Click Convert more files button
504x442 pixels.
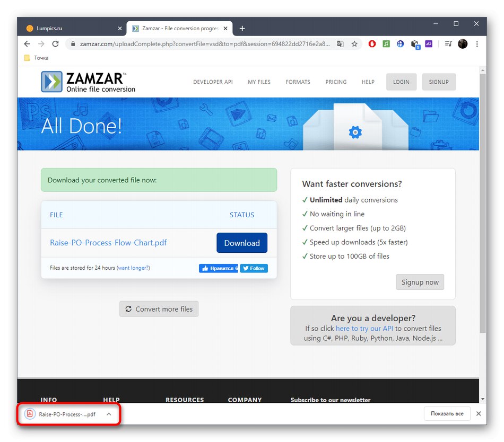(x=159, y=309)
